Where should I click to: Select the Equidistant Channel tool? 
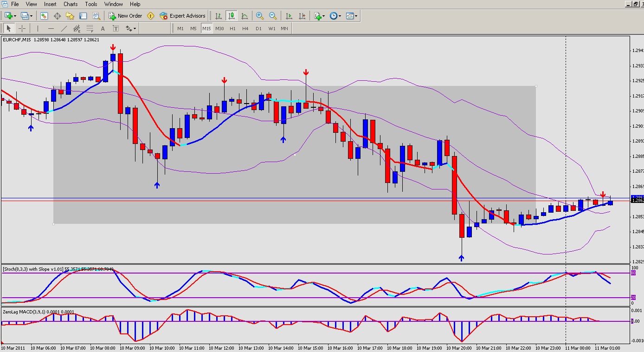coord(77,28)
